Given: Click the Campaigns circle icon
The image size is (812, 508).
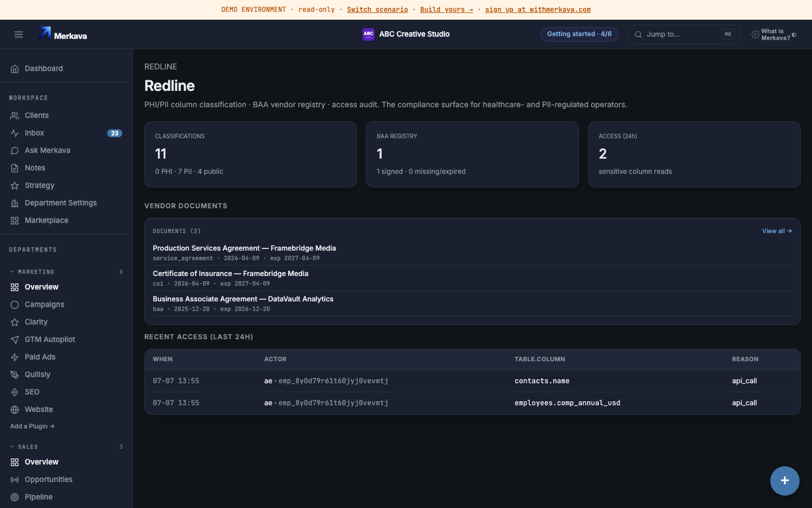Looking at the screenshot, I should click(x=15, y=305).
